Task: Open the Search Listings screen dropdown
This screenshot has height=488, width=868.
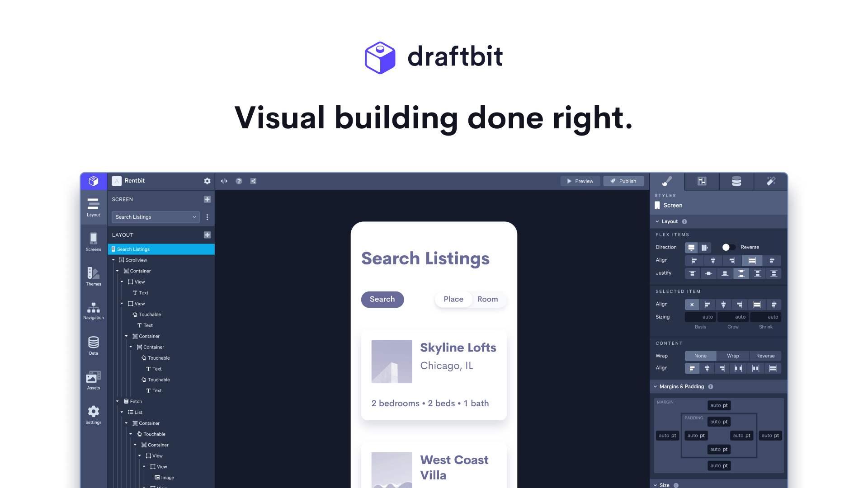Action: click(156, 217)
